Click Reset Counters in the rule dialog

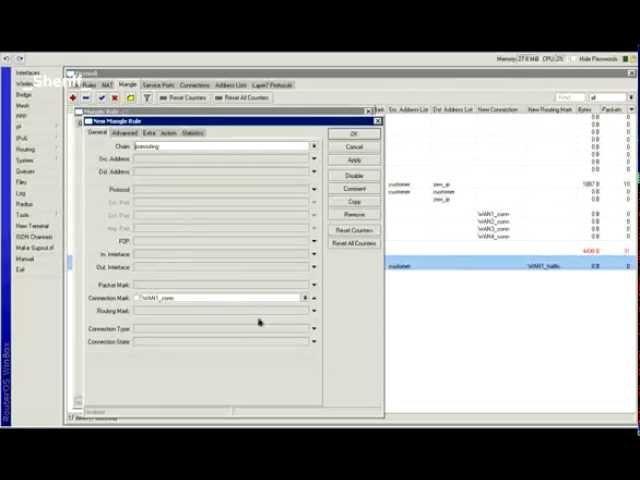pos(354,231)
